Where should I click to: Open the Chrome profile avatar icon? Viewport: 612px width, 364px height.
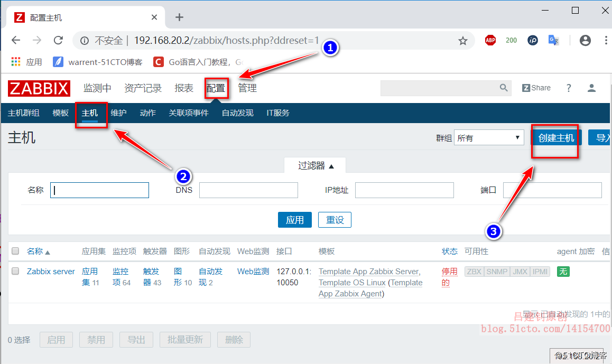(x=585, y=40)
